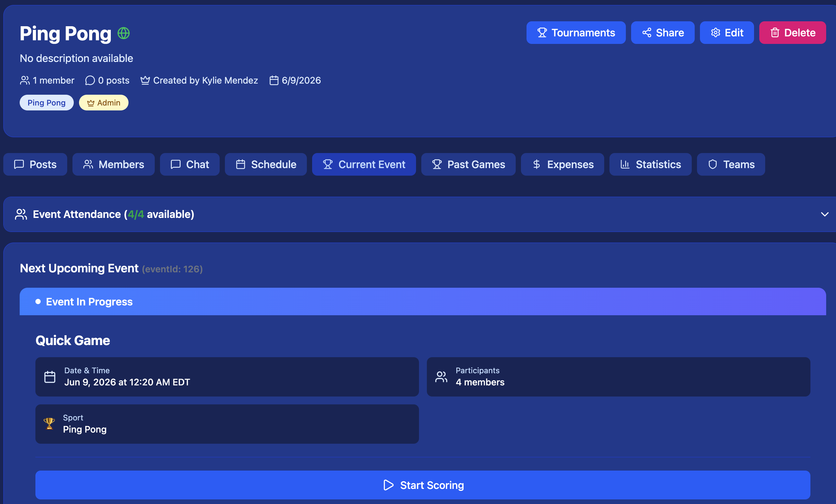Click 'No description available' text
This screenshot has width=836, height=504.
pos(76,58)
